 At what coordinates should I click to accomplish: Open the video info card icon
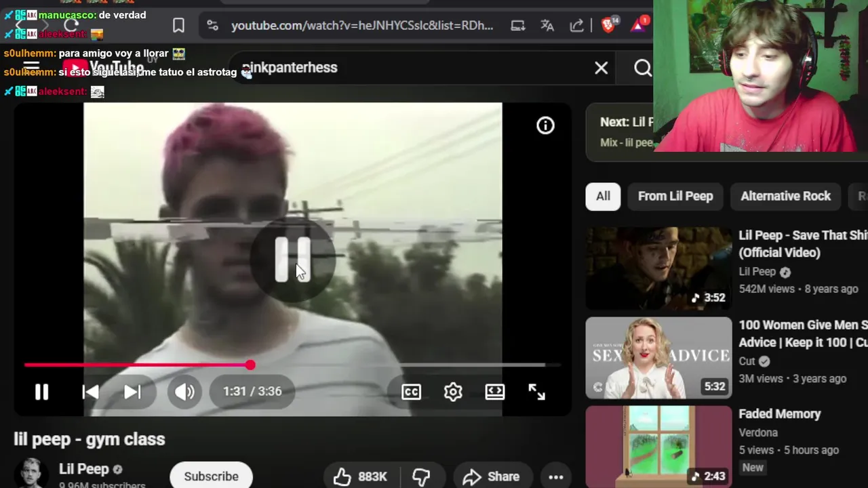point(545,125)
